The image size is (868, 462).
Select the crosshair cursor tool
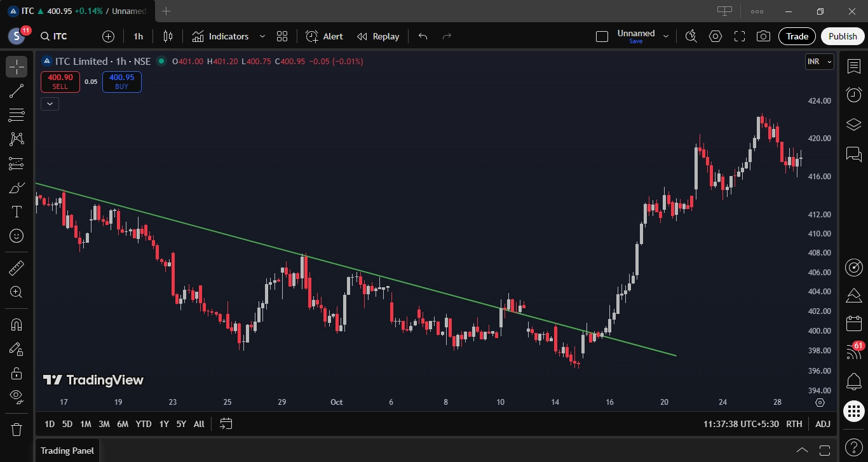click(17, 67)
